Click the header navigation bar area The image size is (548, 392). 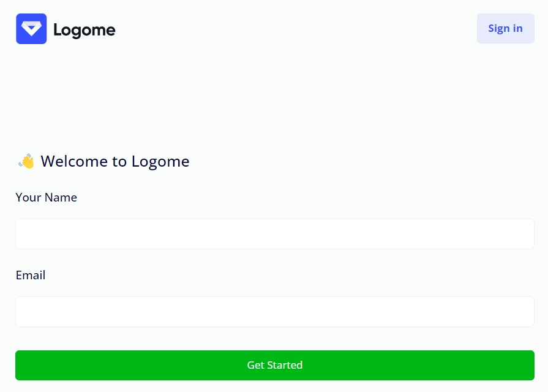274,28
